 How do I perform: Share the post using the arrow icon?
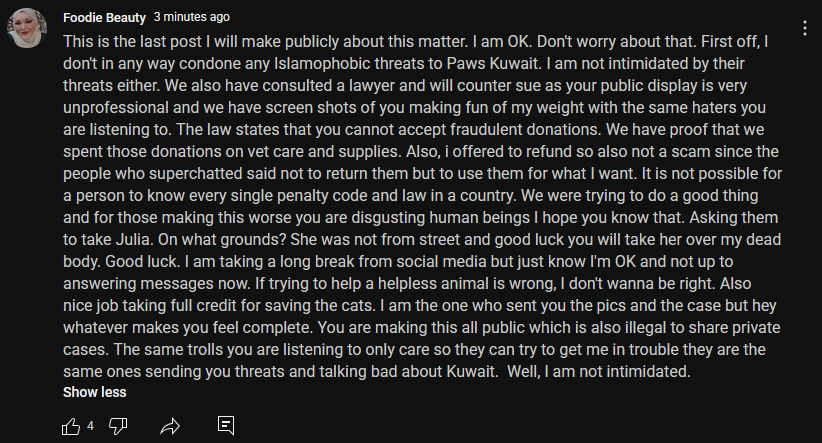point(170,426)
